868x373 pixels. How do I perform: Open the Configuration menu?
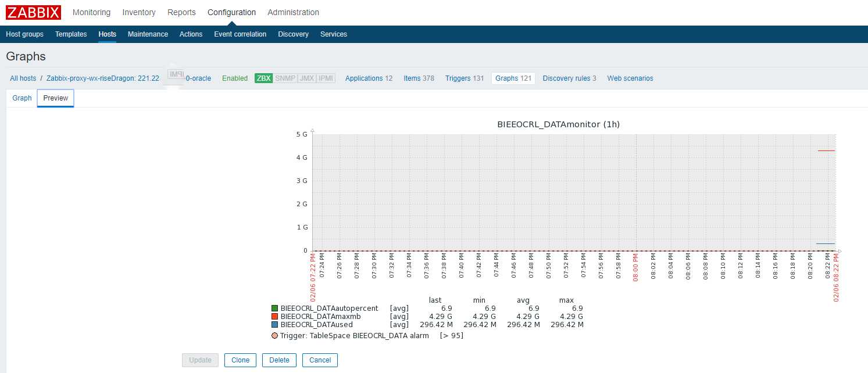pyautogui.click(x=231, y=12)
